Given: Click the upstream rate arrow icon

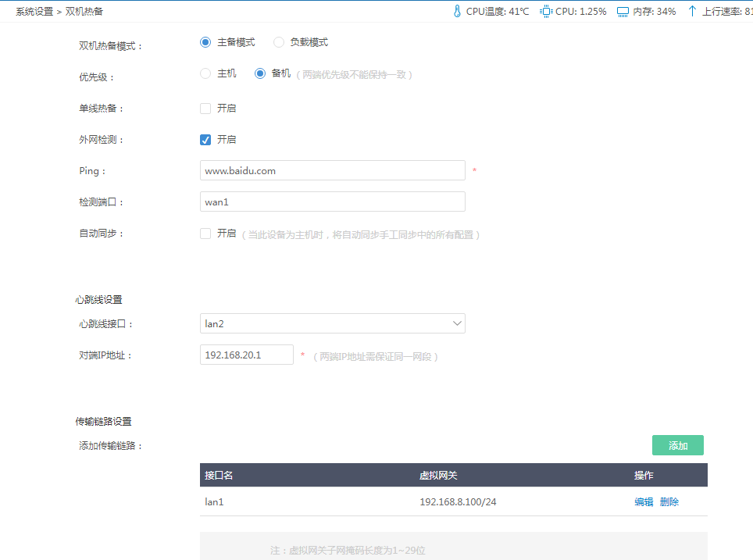Looking at the screenshot, I should point(692,11).
